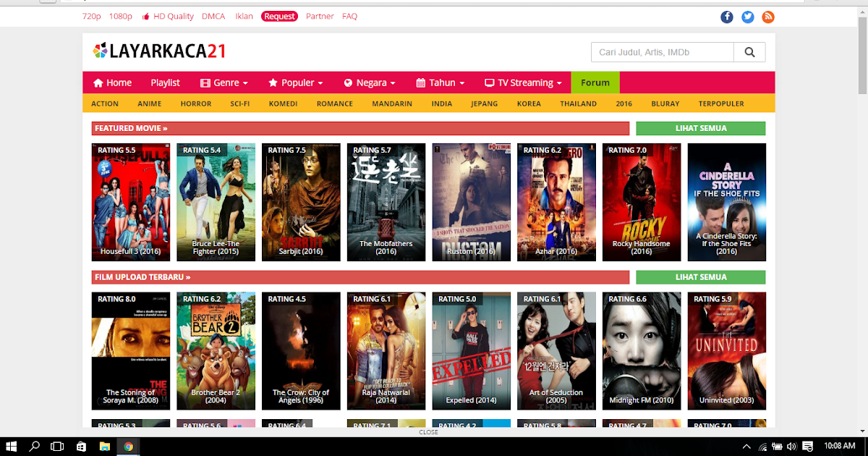The image size is (868, 456).
Task: Open Housefull 3 (2016) poster
Action: click(x=131, y=202)
